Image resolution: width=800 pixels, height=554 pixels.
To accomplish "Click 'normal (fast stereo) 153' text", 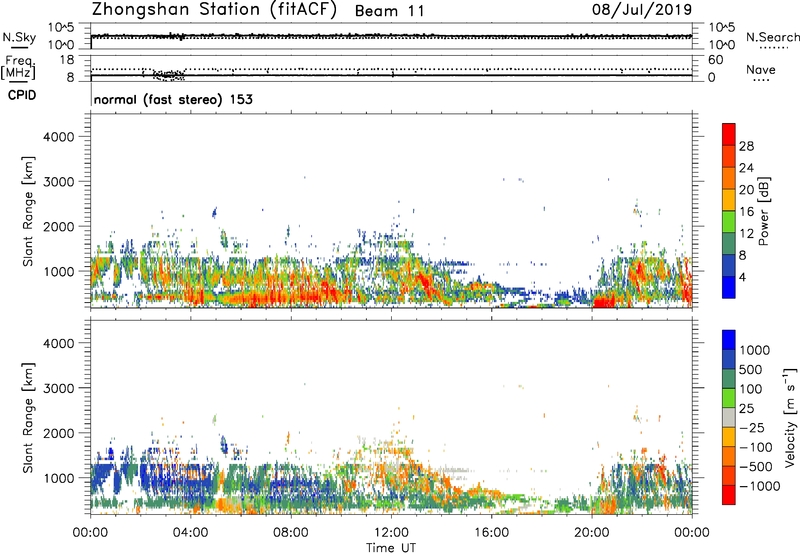I will tap(173, 99).
